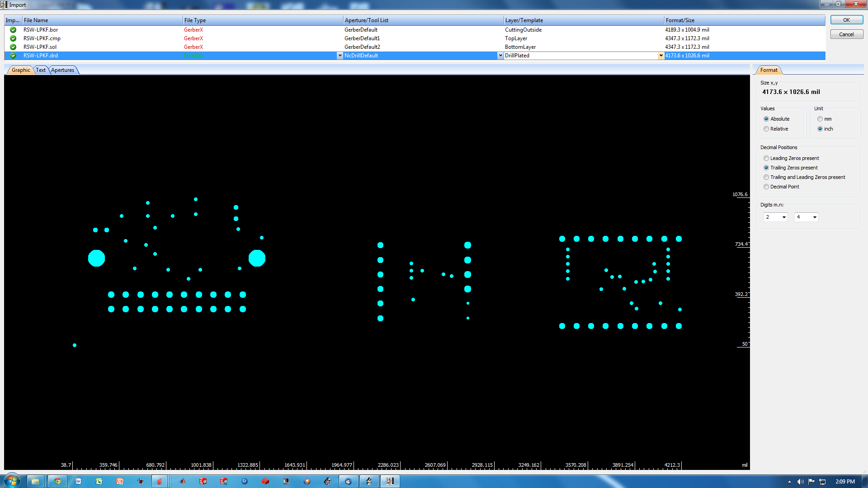The height and width of the screenshot is (488, 868).
Task: Open the orange document icon on taskbar
Action: (x=120, y=481)
